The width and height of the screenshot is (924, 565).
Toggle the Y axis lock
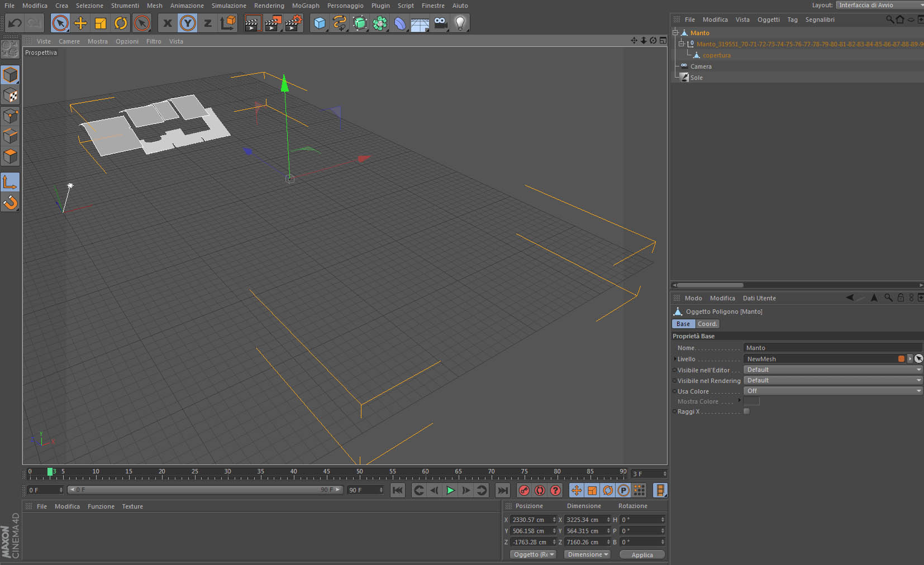(188, 23)
